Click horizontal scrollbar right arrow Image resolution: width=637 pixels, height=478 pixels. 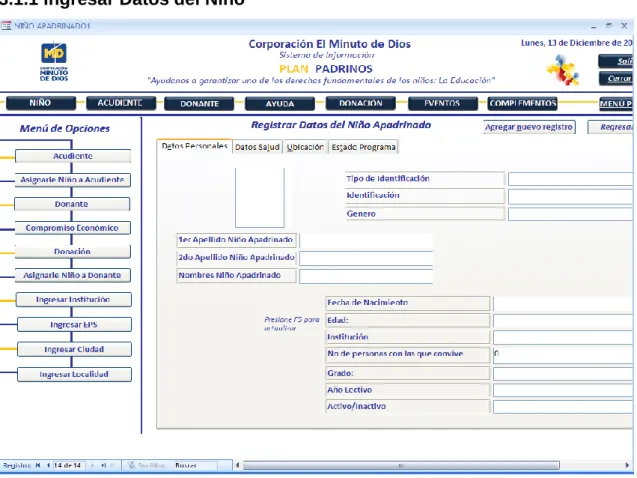click(628, 465)
